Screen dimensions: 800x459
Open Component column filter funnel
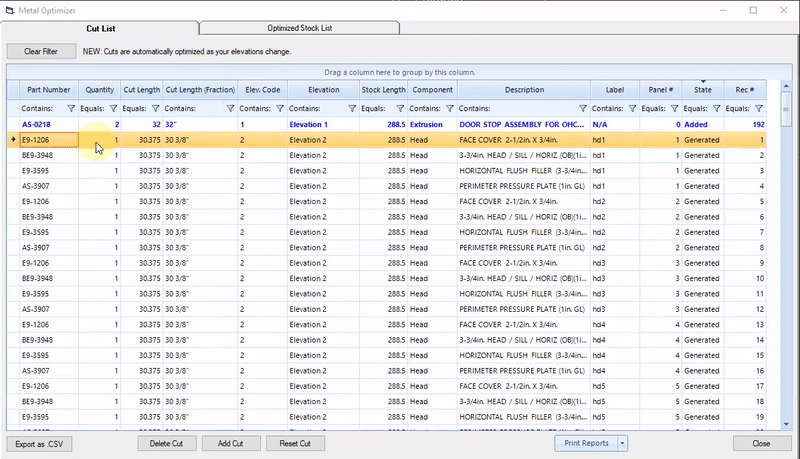(x=449, y=108)
